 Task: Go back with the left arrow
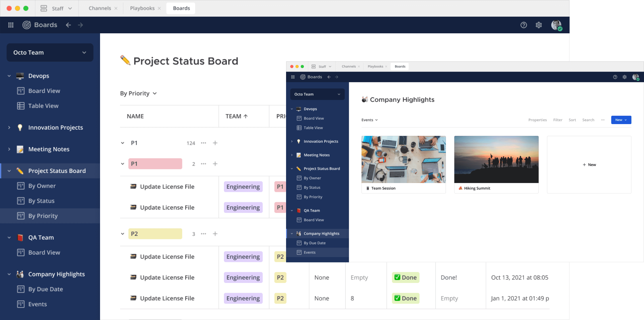[68, 25]
